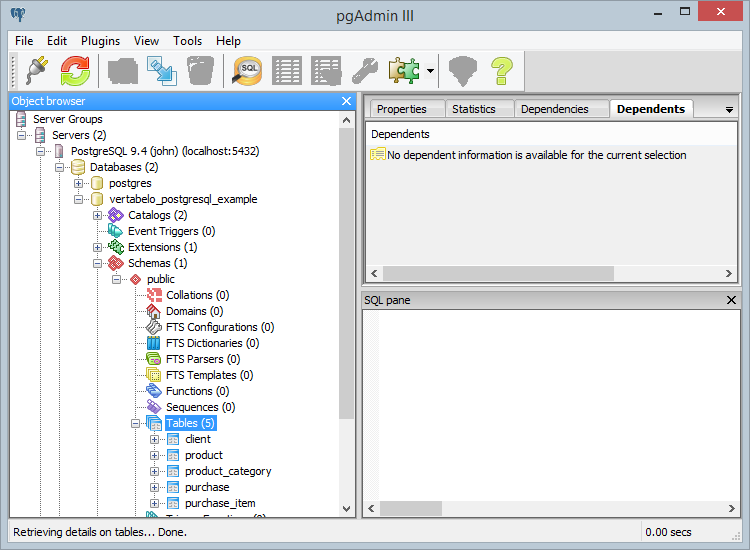
Task: Collapse the Schemas (1) tree node
Action: click(98, 263)
